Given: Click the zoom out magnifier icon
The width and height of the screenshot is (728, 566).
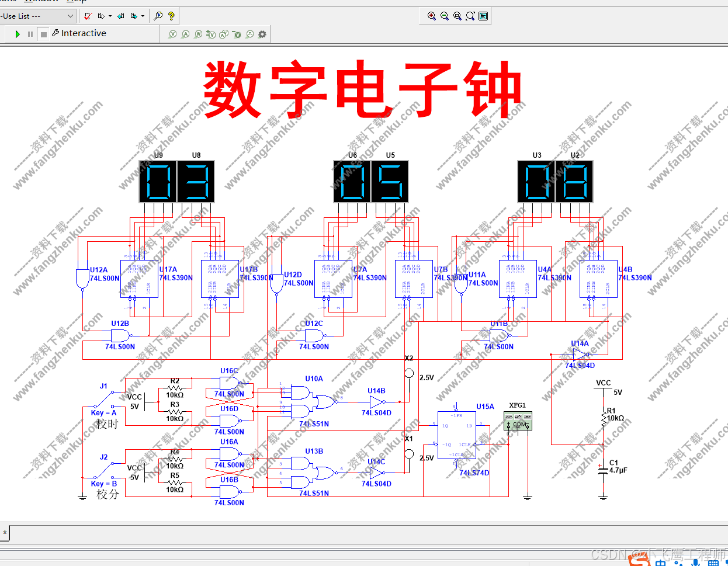Looking at the screenshot, I should click(x=443, y=16).
